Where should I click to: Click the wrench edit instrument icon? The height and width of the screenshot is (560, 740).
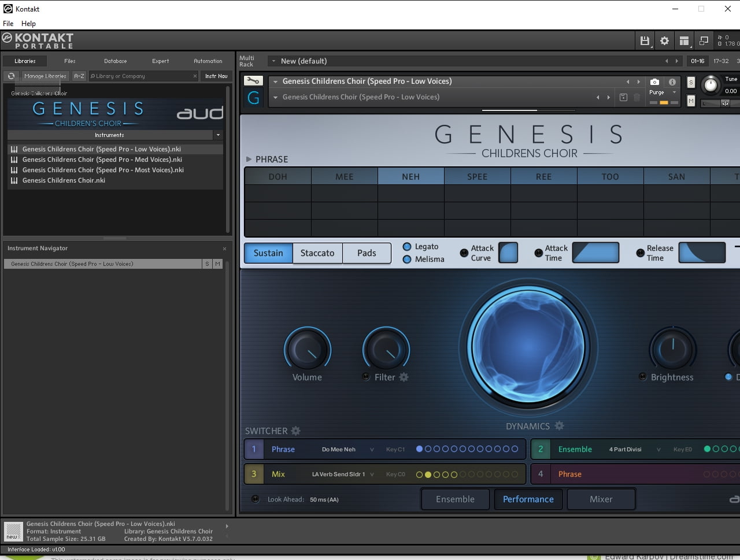click(253, 81)
